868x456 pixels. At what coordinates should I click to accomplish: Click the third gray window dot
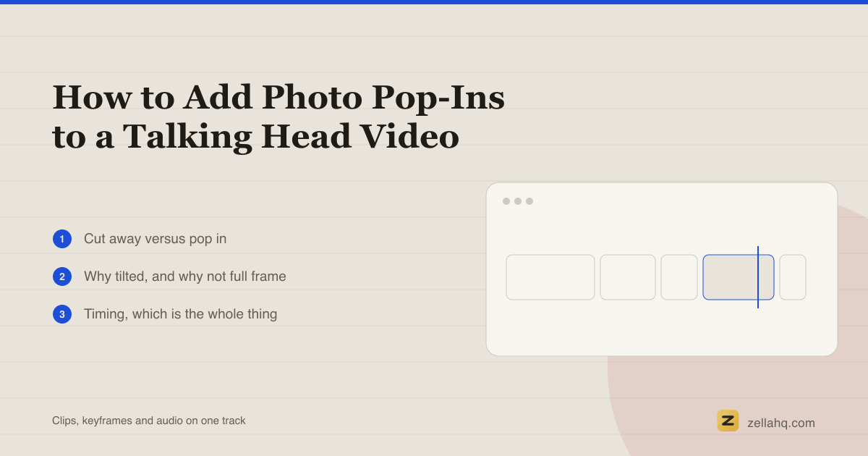pyautogui.click(x=529, y=201)
